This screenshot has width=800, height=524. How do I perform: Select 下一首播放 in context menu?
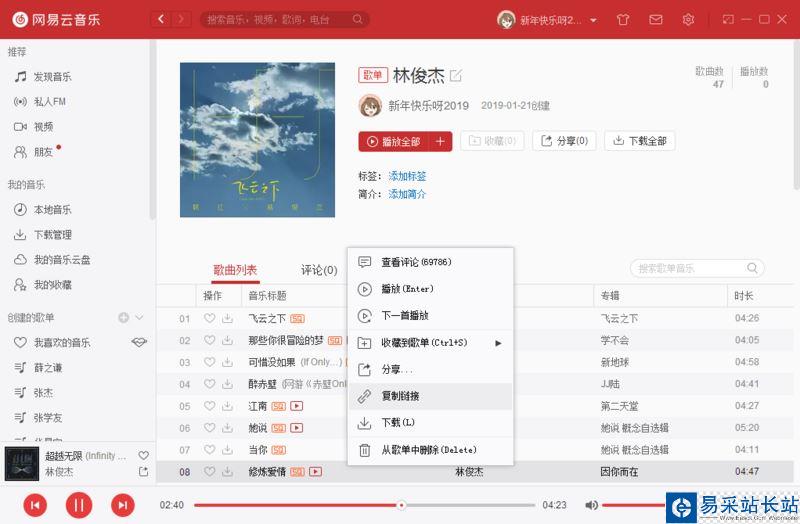(x=430, y=315)
